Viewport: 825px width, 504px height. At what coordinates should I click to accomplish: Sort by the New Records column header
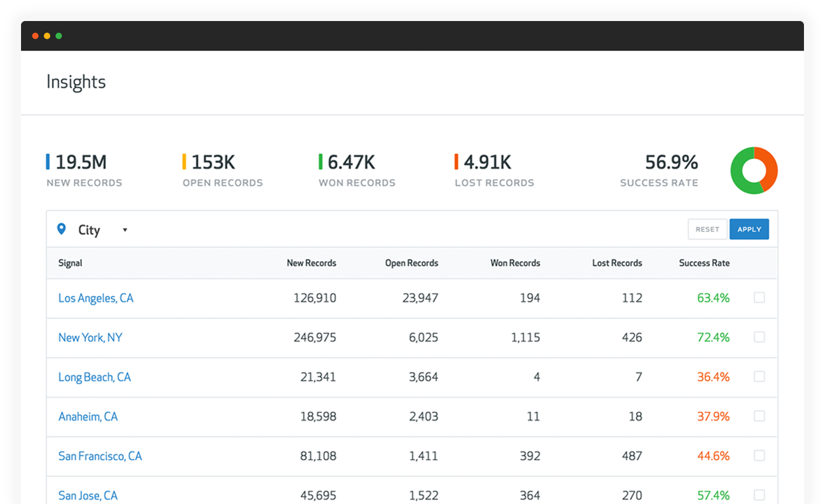click(312, 263)
